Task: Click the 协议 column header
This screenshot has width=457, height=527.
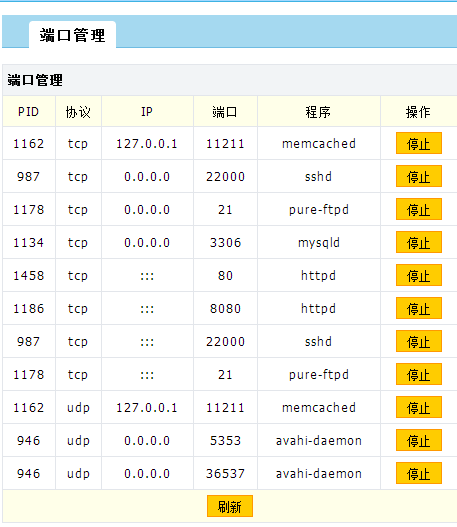Action: point(78,112)
